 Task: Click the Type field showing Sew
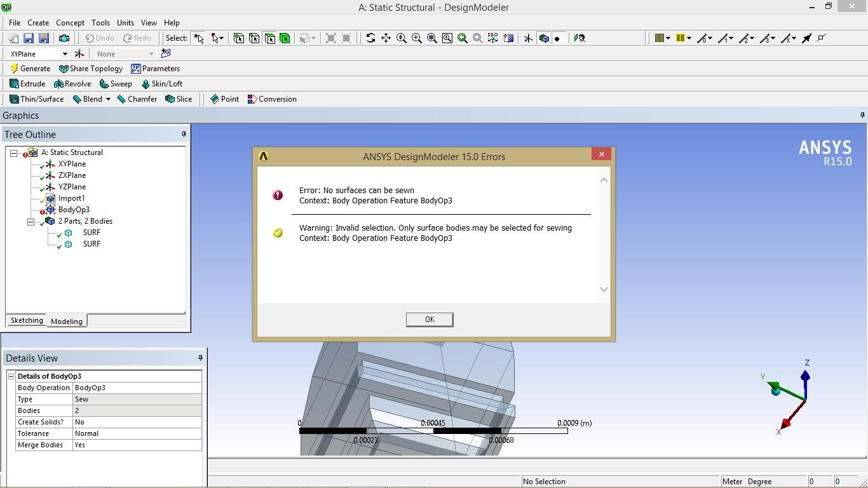(137, 399)
